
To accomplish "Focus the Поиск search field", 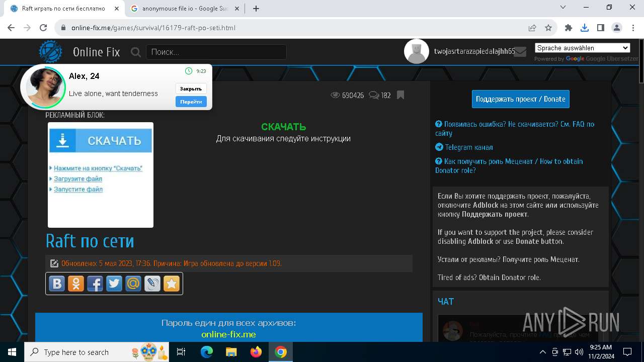I will pyautogui.click(x=216, y=52).
